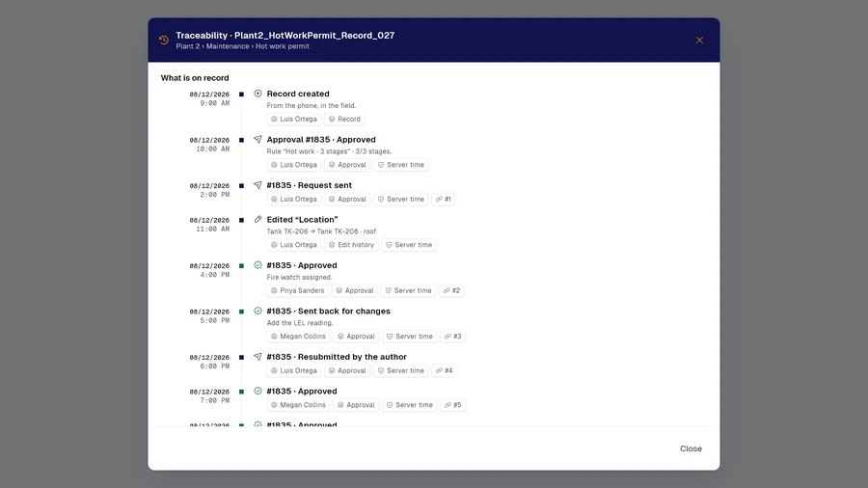Click the send icon for Resubmitted by the author

(x=258, y=357)
